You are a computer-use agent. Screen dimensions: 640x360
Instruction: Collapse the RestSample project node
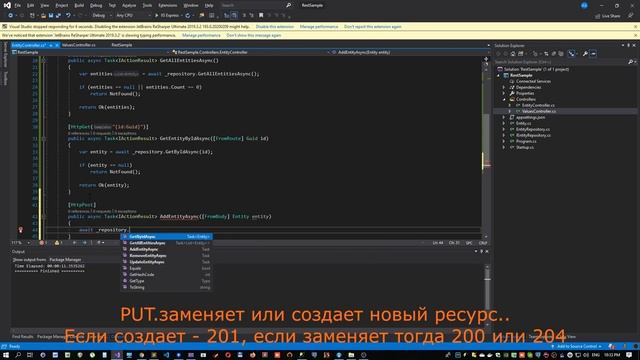coord(498,76)
